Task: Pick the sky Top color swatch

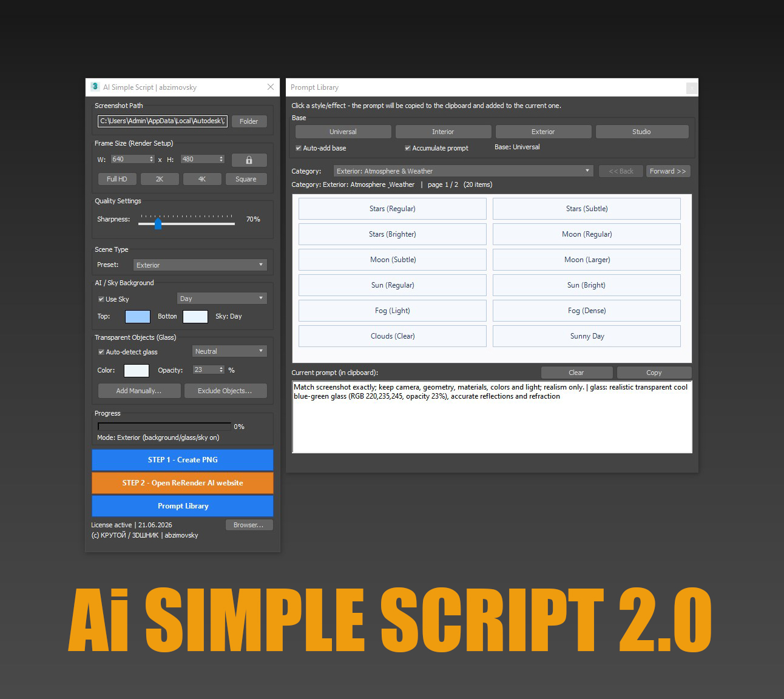Action: [x=138, y=317]
